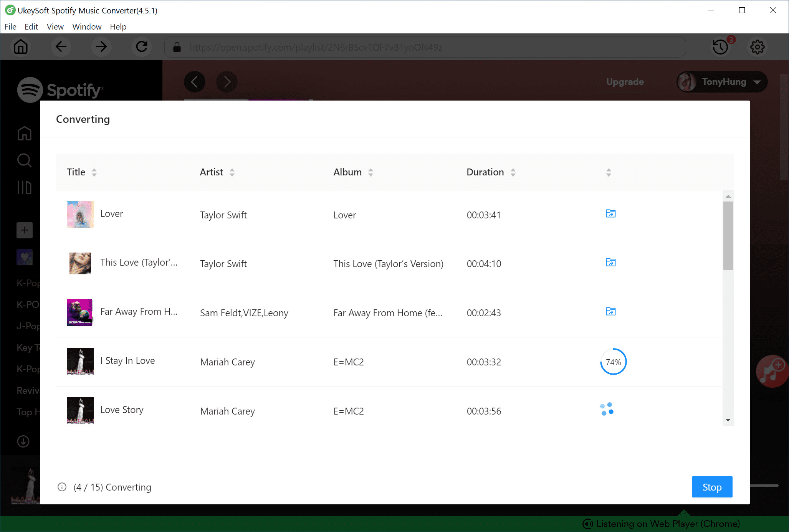Image resolution: width=789 pixels, height=532 pixels.
Task: Click the Upgrade link in Spotify header
Action: (x=624, y=81)
